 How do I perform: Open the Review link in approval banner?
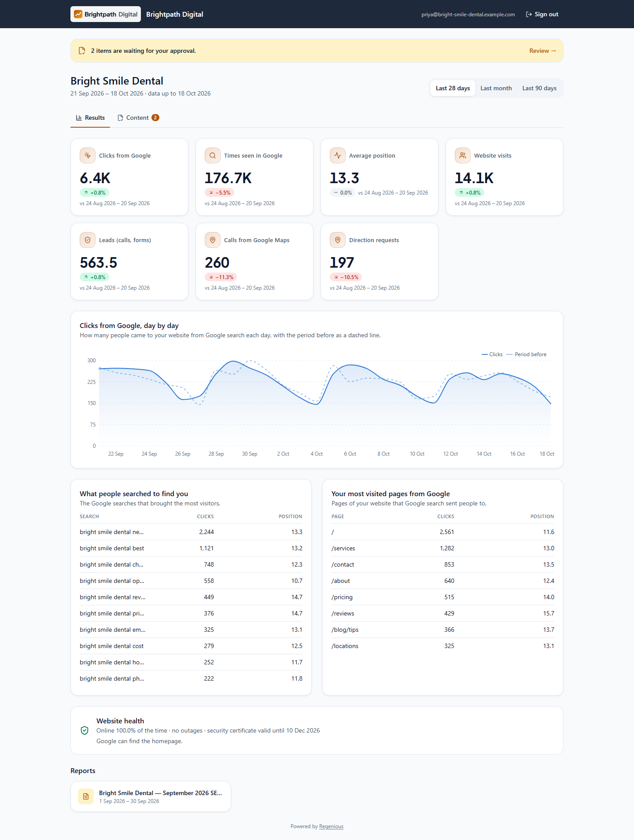[x=542, y=51]
